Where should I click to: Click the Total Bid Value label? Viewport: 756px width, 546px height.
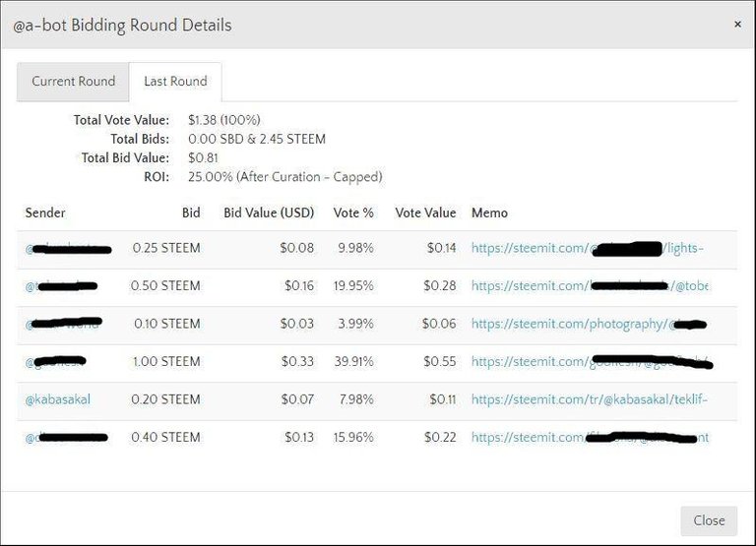click(125, 158)
